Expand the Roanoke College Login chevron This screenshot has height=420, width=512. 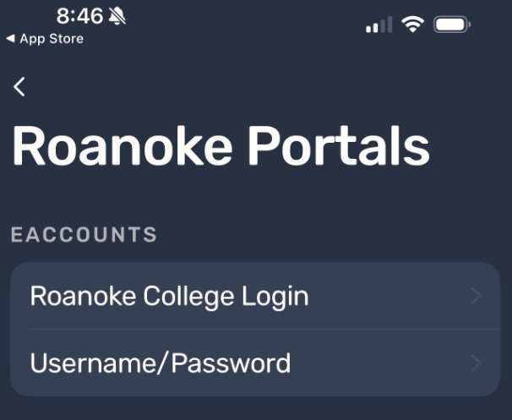[477, 296]
